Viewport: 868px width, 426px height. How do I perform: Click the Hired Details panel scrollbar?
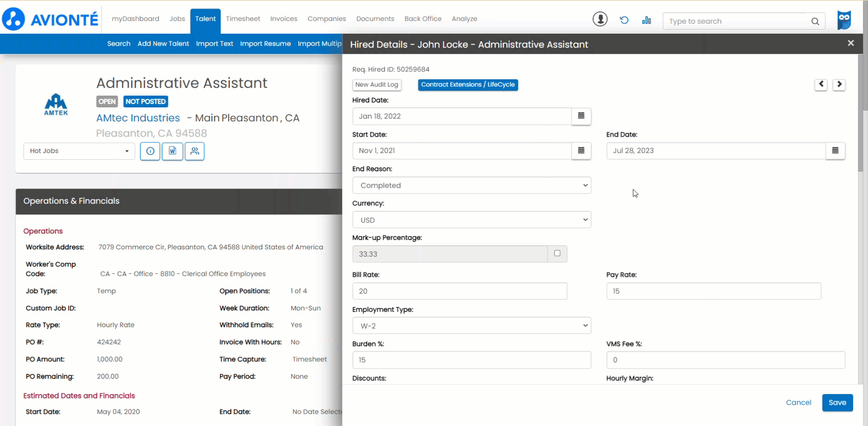click(x=860, y=114)
